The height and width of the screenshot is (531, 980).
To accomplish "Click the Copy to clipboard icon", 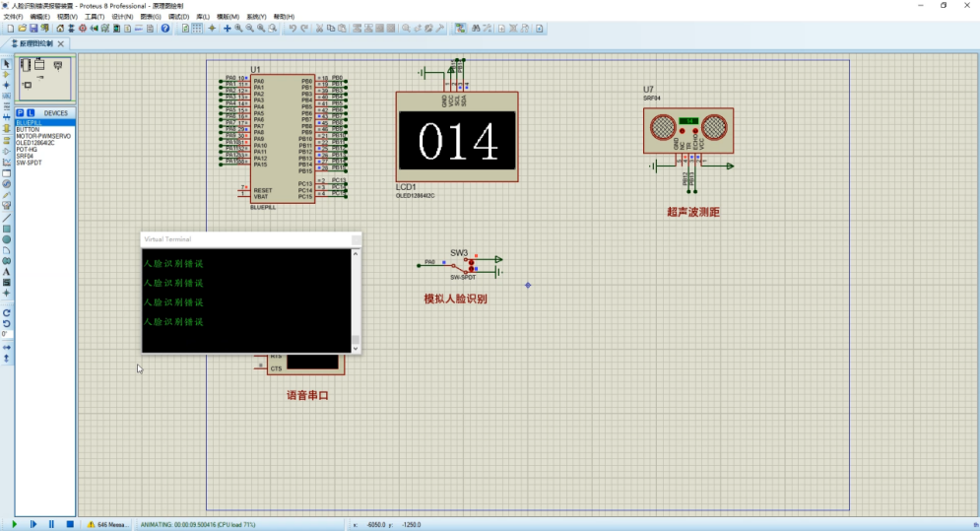I will (331, 29).
